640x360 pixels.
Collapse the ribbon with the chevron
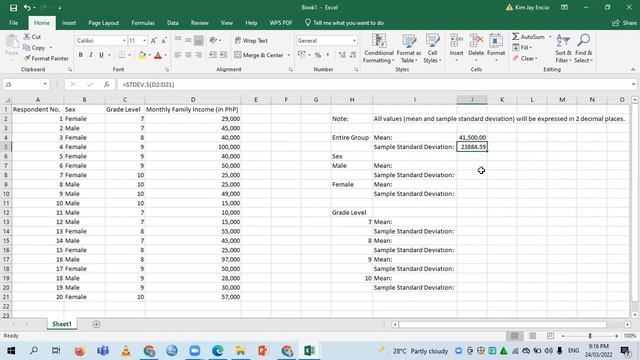pos(633,70)
